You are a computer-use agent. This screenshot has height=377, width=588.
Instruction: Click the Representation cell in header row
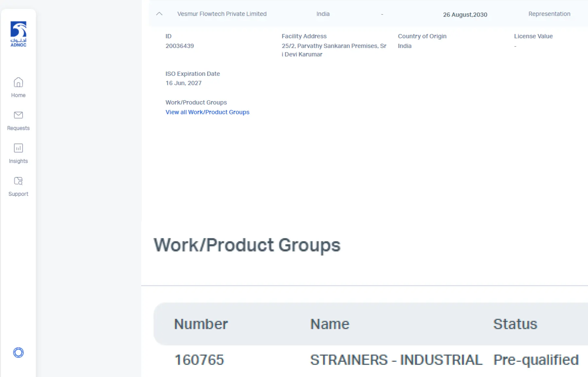[549, 14]
